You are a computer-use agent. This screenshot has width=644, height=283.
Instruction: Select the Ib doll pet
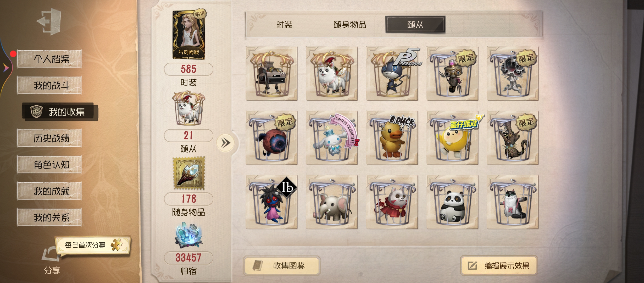click(271, 202)
